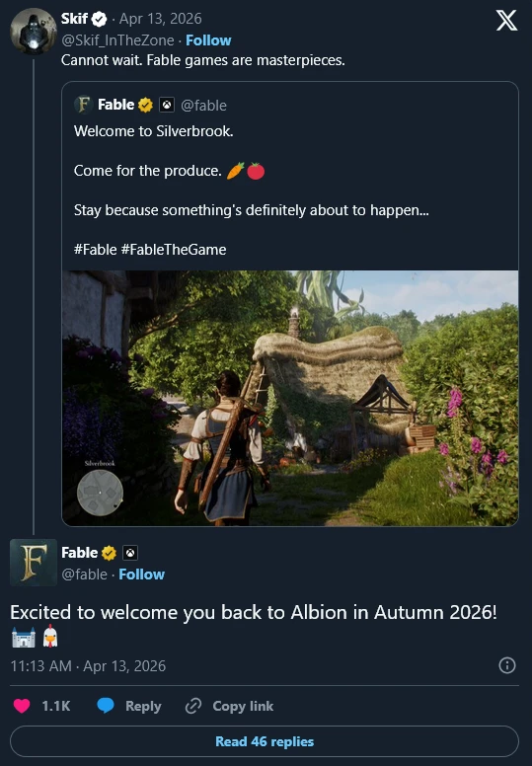Click Skif's verified checkmark badge
The image size is (532, 766).
[99, 19]
